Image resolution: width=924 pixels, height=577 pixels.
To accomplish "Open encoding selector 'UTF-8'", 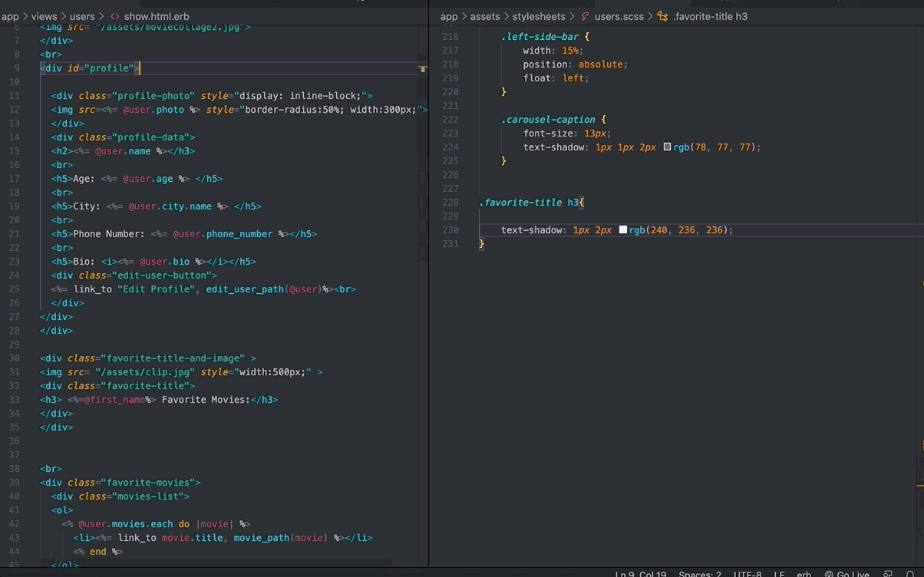I will point(747,573).
